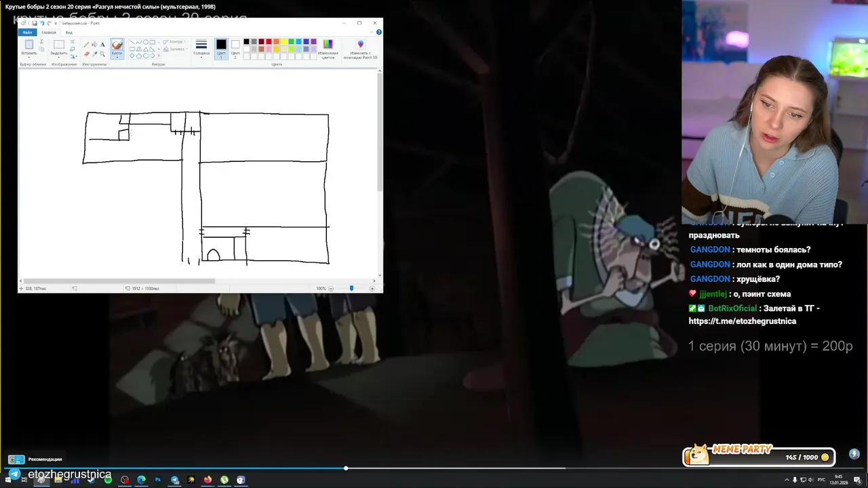Click the lightning icon beside MEME PARTY widget
This screenshot has width=868, height=488.
click(x=854, y=454)
